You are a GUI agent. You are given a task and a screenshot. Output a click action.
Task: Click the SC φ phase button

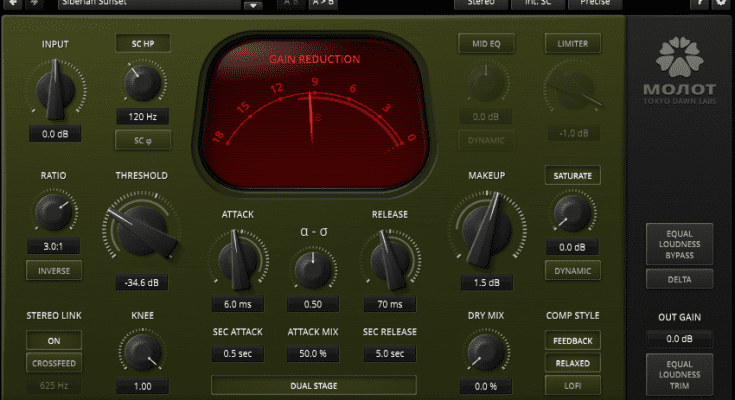click(142, 141)
